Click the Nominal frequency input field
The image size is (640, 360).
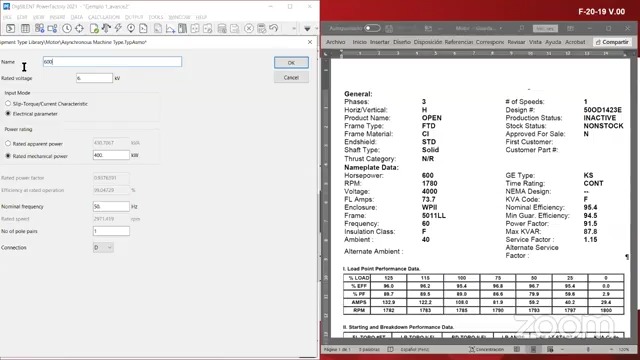point(111,207)
